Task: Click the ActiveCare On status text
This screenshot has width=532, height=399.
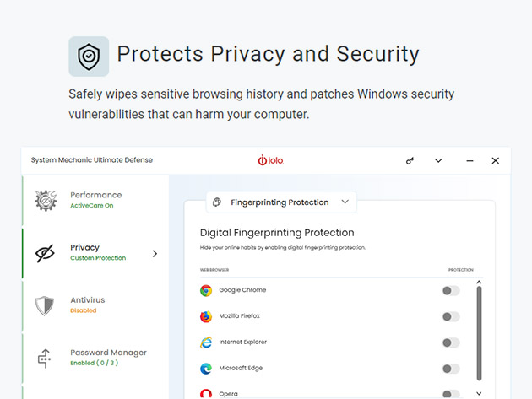Action: tap(92, 206)
